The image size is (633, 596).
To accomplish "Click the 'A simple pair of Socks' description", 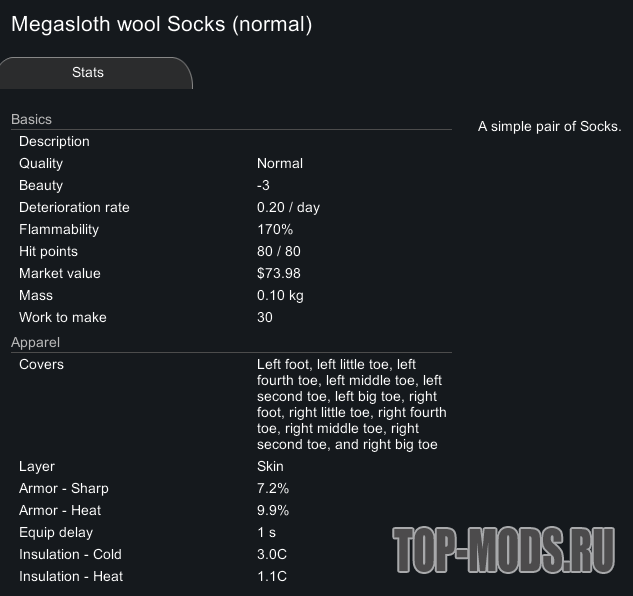I will [549, 127].
